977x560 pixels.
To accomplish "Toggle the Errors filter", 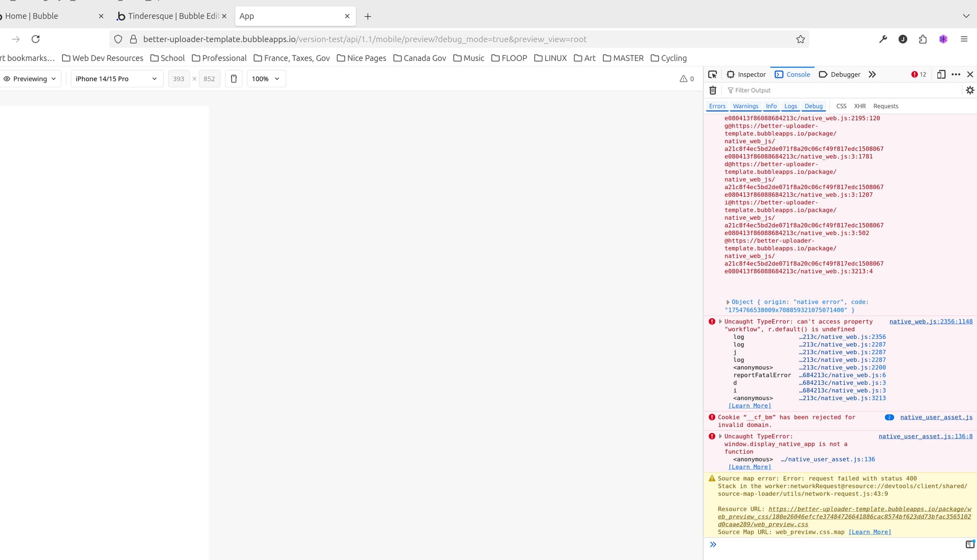I will pyautogui.click(x=717, y=106).
